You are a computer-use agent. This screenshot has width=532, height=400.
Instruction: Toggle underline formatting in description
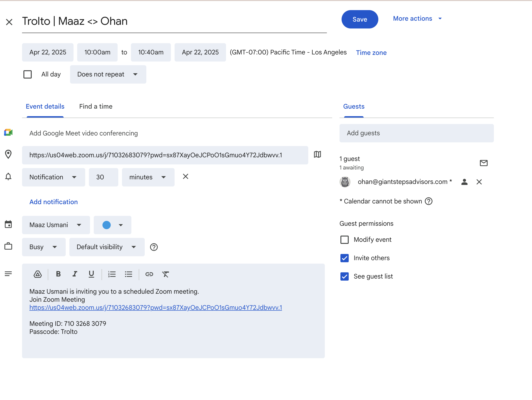(91, 274)
